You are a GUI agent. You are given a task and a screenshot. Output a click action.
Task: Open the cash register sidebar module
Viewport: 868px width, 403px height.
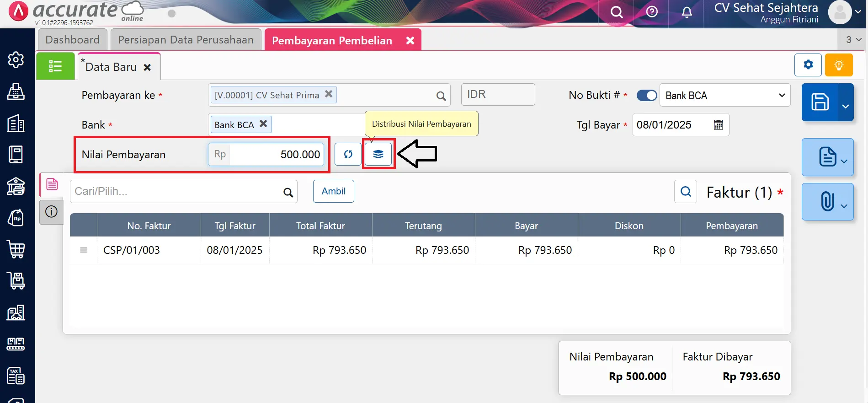pos(16,91)
